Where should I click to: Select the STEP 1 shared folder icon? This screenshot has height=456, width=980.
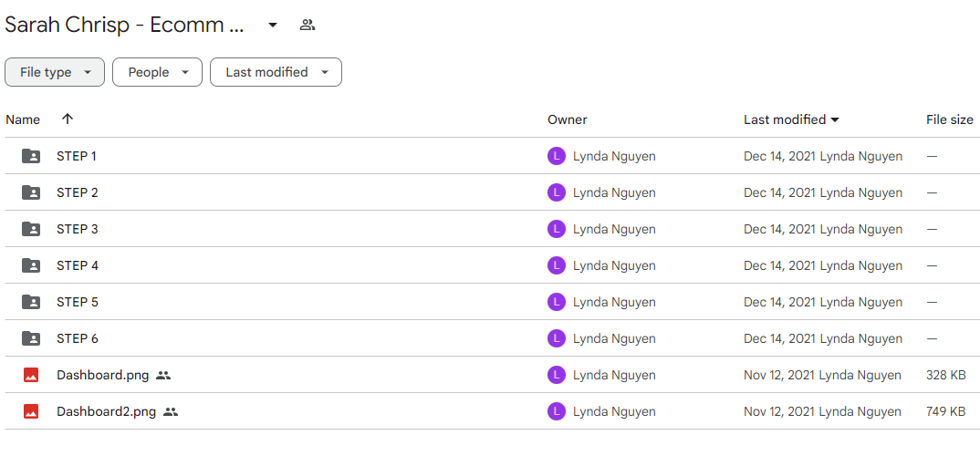click(31, 156)
